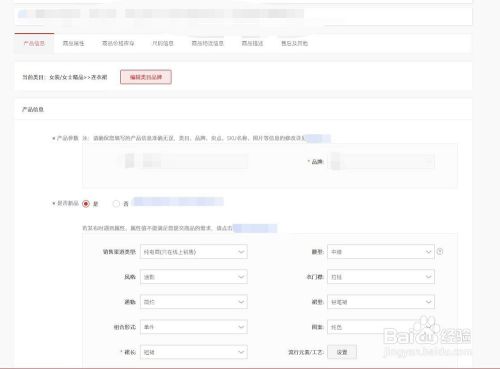Screen dimensions: 500x369
Task: Click the 品牌 selection field
Action: (x=381, y=161)
